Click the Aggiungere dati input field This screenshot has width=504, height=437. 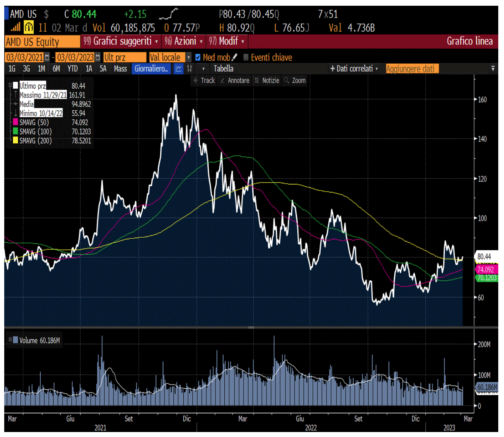click(412, 69)
